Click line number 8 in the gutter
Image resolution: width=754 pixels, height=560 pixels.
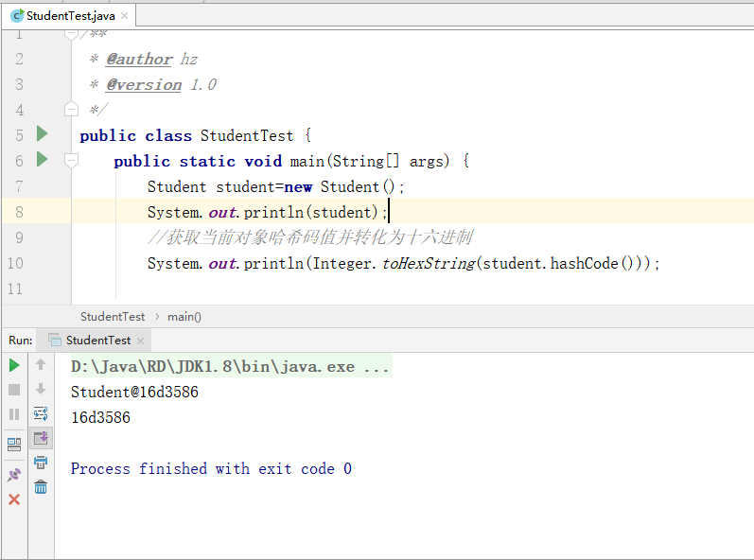[x=19, y=212]
